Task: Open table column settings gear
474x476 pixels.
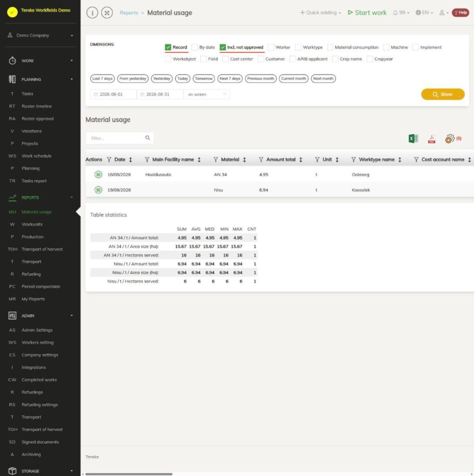Action: [x=450, y=139]
